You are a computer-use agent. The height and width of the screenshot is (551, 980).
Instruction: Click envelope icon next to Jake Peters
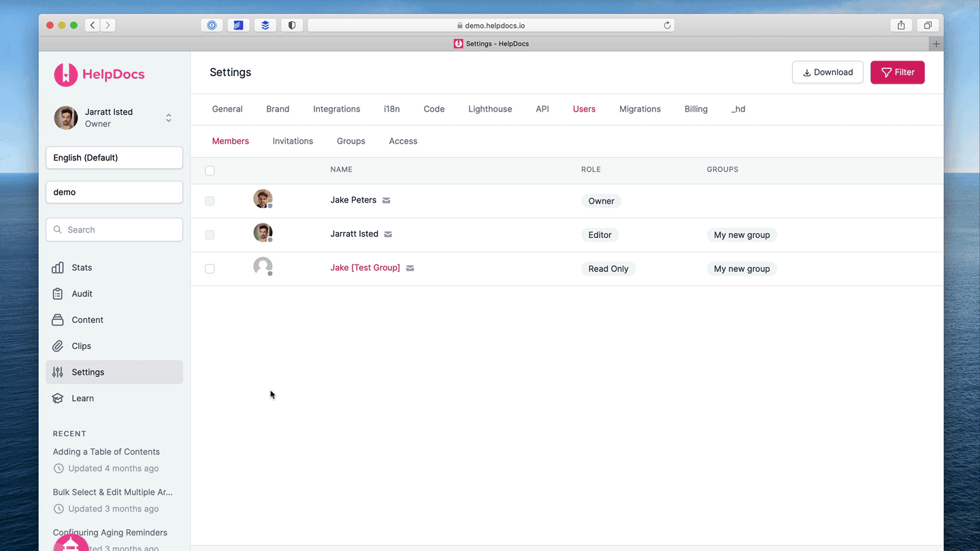pos(387,201)
